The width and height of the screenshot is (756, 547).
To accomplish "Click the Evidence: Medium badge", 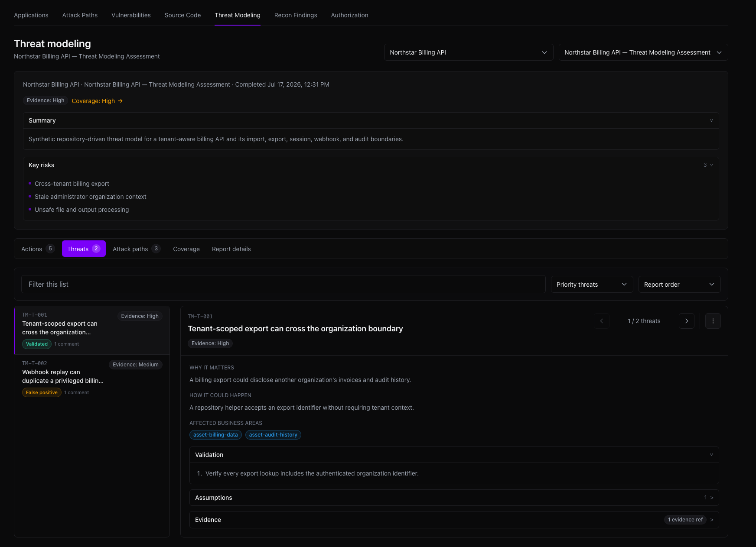I will click(136, 365).
